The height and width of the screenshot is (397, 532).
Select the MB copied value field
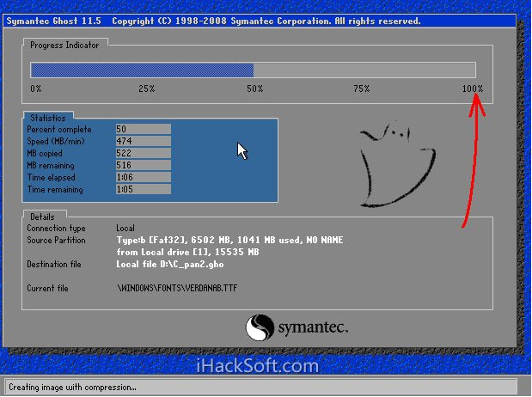click(143, 153)
